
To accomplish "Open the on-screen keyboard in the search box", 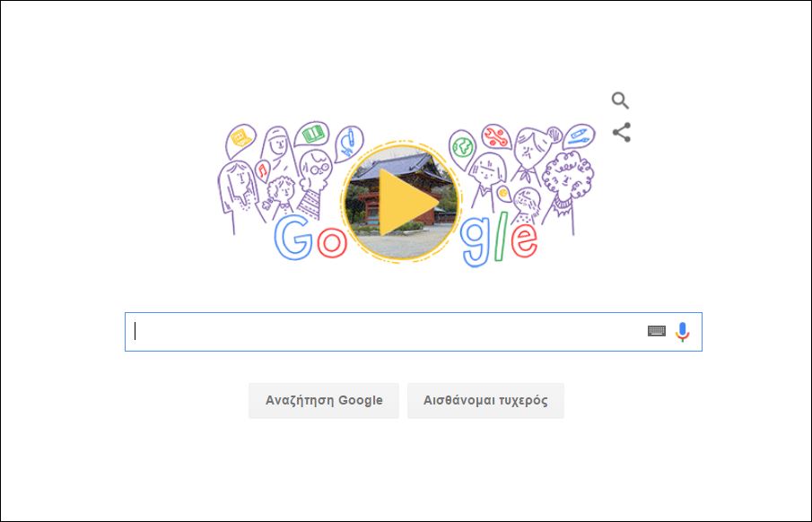I will 657,331.
